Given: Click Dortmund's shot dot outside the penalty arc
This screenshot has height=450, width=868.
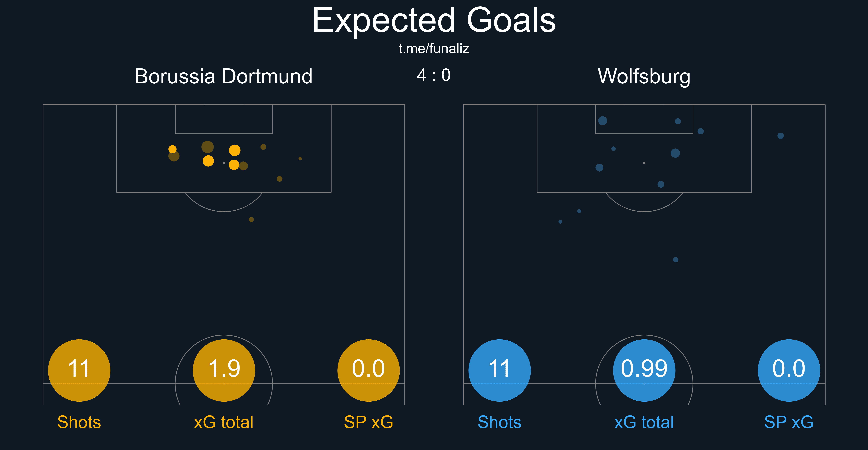Looking at the screenshot, I should tap(251, 220).
